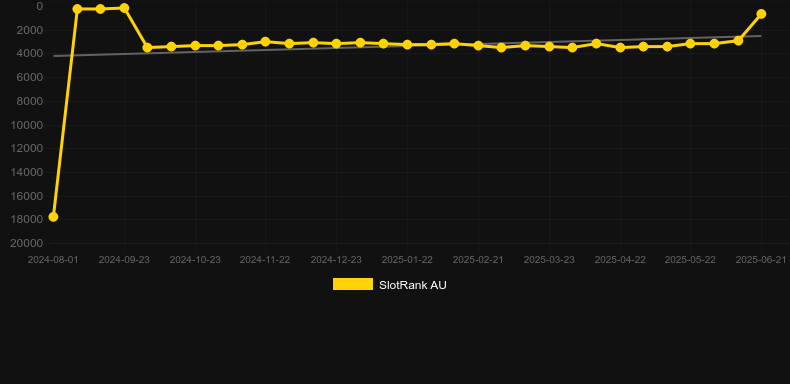
Task: Click the 2024-12-23 x-axis date label
Action: 336,260
